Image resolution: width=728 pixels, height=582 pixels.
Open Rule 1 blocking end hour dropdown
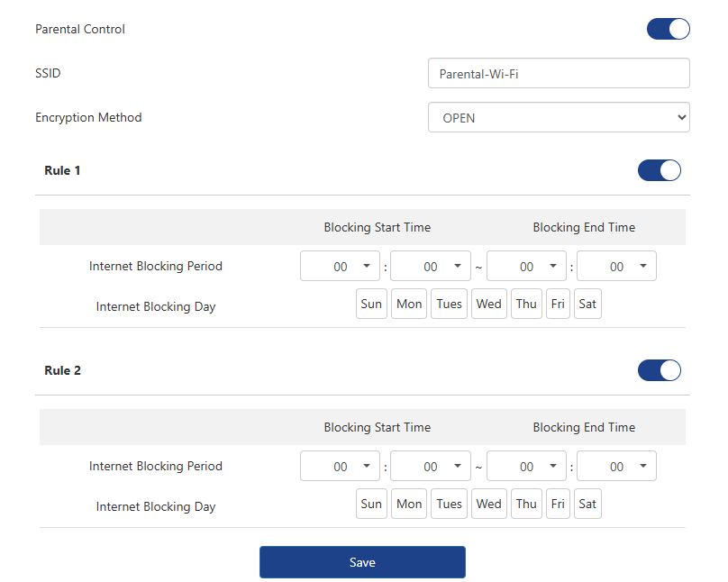coord(526,267)
